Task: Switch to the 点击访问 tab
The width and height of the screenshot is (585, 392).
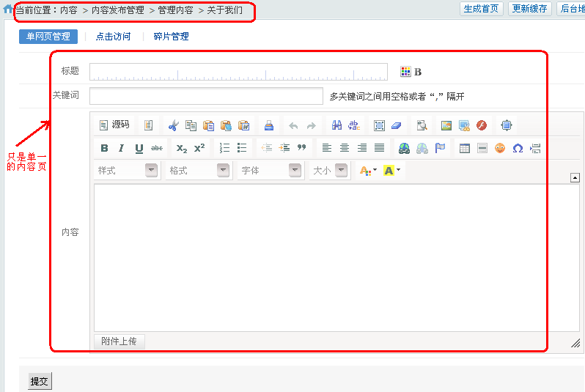Action: [113, 37]
